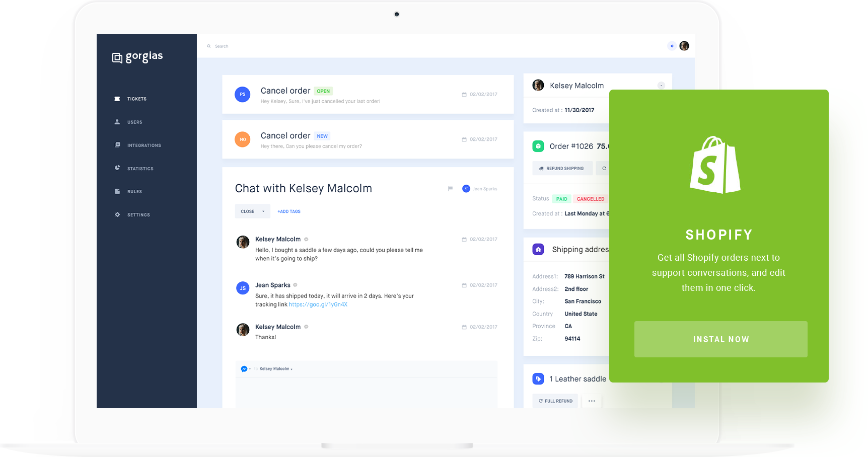Viewport: 868px width, 457px height.
Task: Click the zip value 94114
Action: (572, 339)
